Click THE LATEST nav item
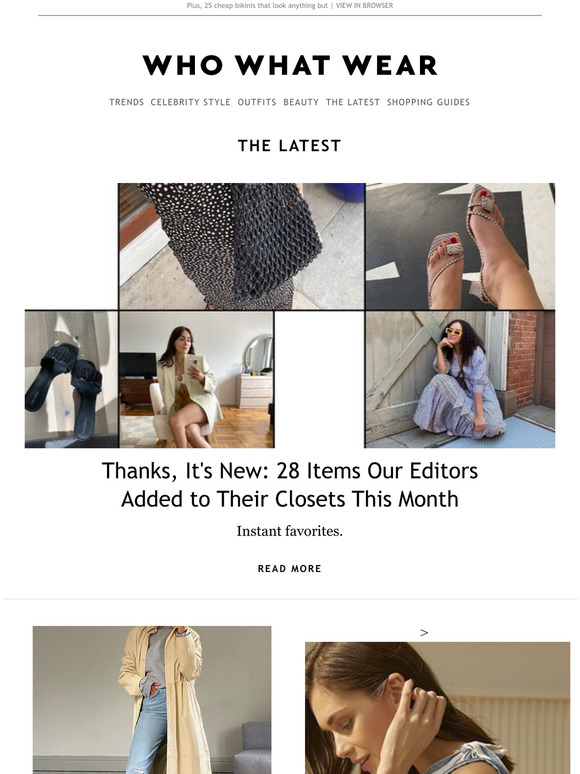Image resolution: width=580 pixels, height=774 pixels. click(x=352, y=102)
